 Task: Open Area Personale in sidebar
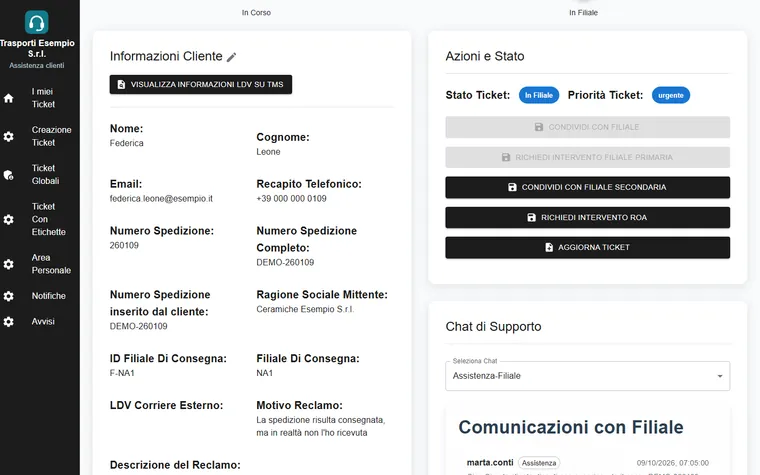(x=40, y=264)
